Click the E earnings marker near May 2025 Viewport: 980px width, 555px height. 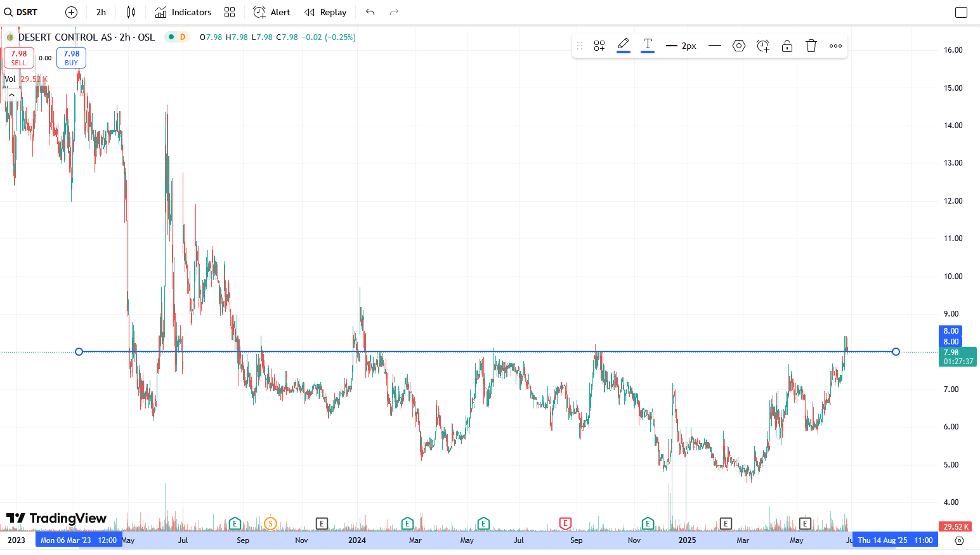(x=805, y=523)
